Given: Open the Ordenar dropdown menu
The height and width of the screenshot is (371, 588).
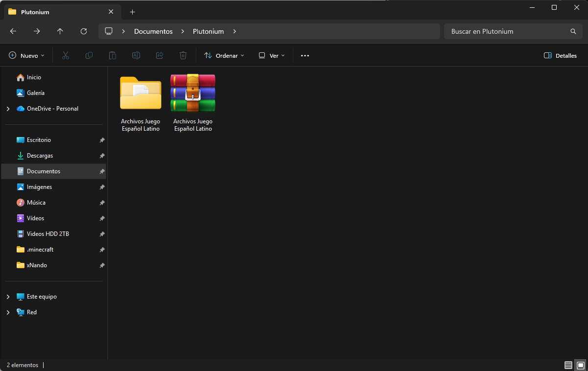Looking at the screenshot, I should 224,56.
